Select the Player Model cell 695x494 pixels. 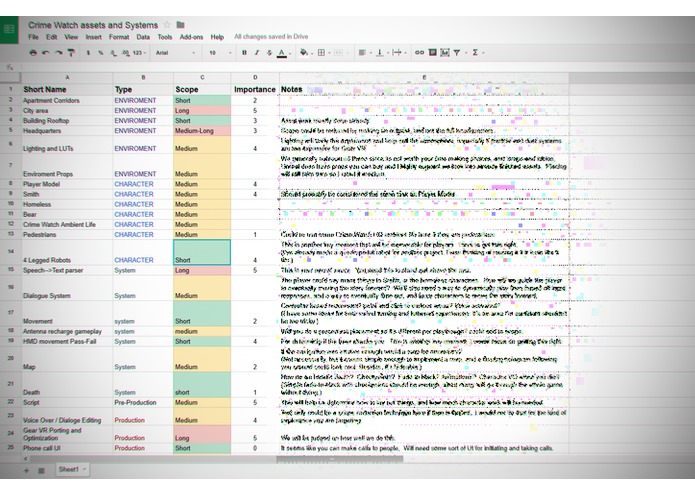pos(67,184)
